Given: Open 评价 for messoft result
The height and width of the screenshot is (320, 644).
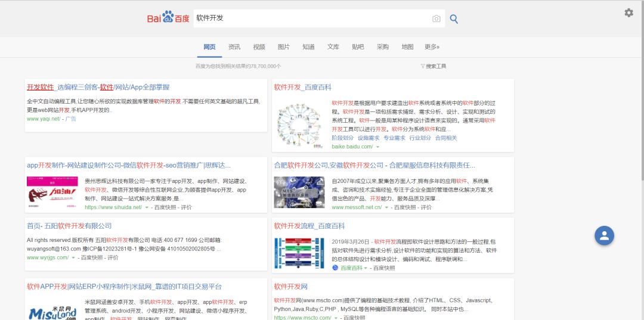Looking at the screenshot, I should click(x=426, y=207).
